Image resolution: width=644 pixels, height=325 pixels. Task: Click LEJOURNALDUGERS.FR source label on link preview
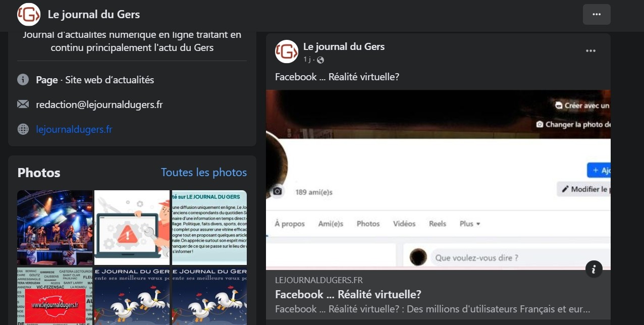point(319,280)
